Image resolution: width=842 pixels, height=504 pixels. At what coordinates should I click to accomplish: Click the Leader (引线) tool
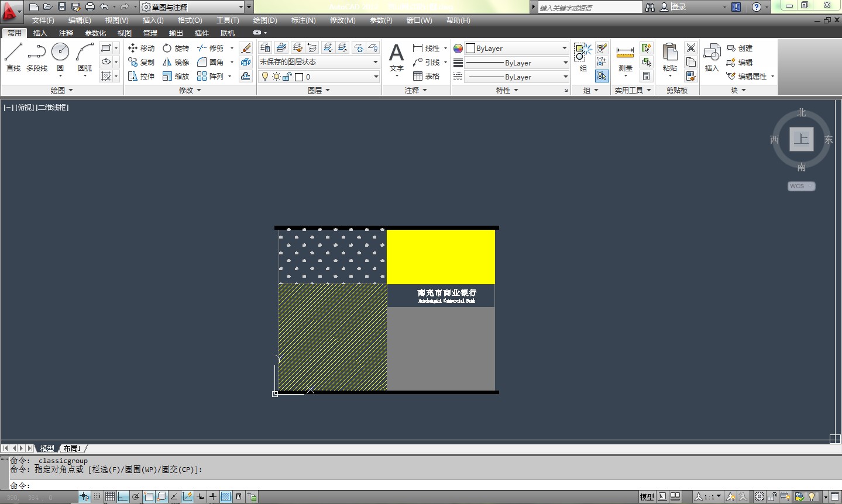tap(426, 62)
